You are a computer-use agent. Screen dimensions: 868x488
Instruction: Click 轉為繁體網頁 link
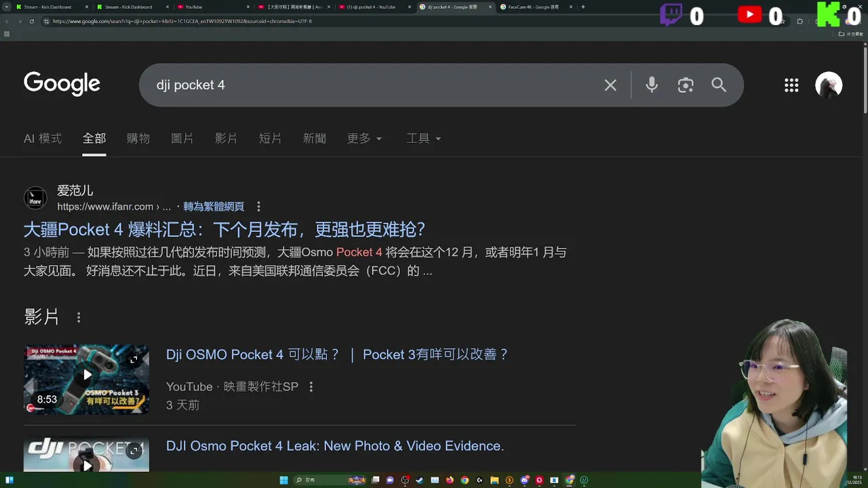(x=214, y=207)
